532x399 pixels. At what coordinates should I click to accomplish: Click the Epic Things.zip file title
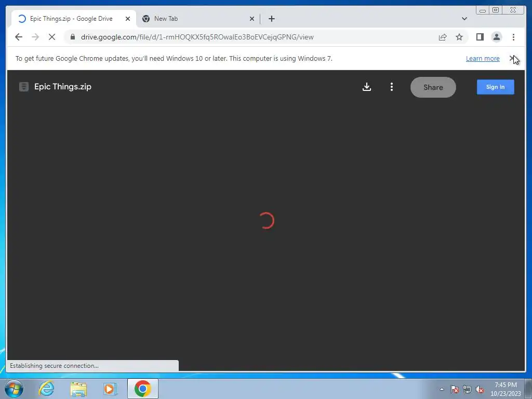coord(63,87)
